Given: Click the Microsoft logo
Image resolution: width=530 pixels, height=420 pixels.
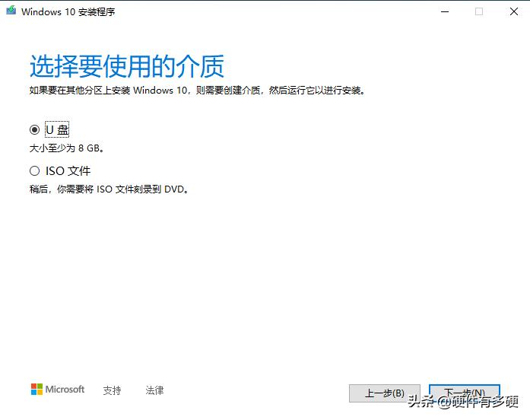Looking at the screenshot, I should pyautogui.click(x=58, y=390).
